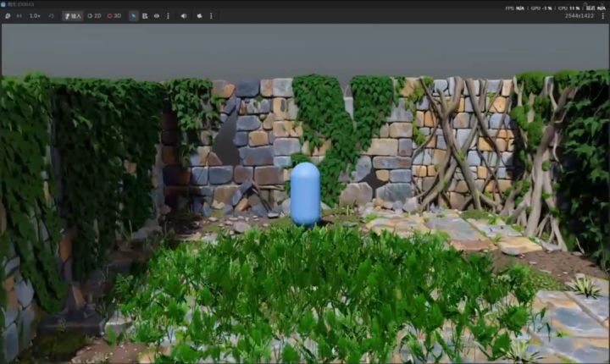The image size is (610, 364).
Task: Toggle the Input (输入) mode button
Action: pyautogui.click(x=73, y=16)
